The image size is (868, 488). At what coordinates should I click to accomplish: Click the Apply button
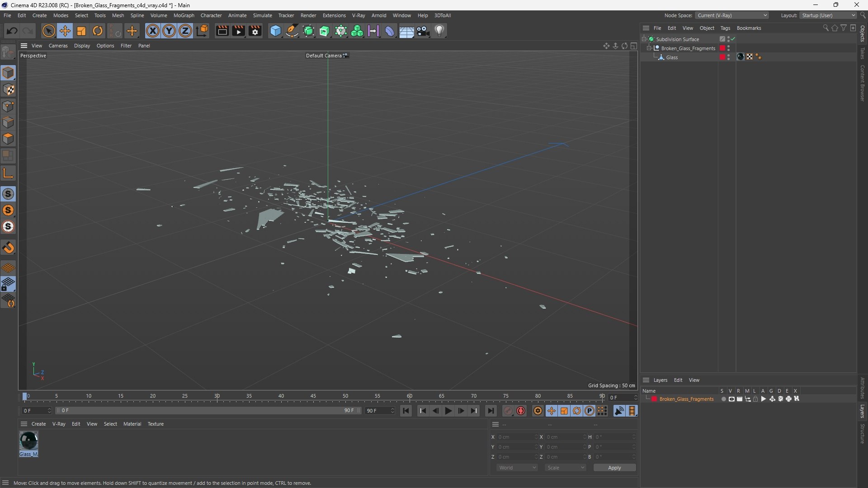[x=614, y=468]
